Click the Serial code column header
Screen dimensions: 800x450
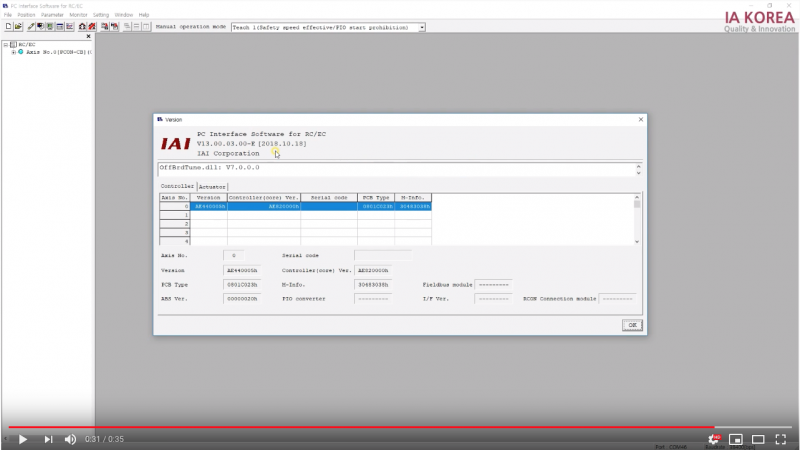(329, 197)
